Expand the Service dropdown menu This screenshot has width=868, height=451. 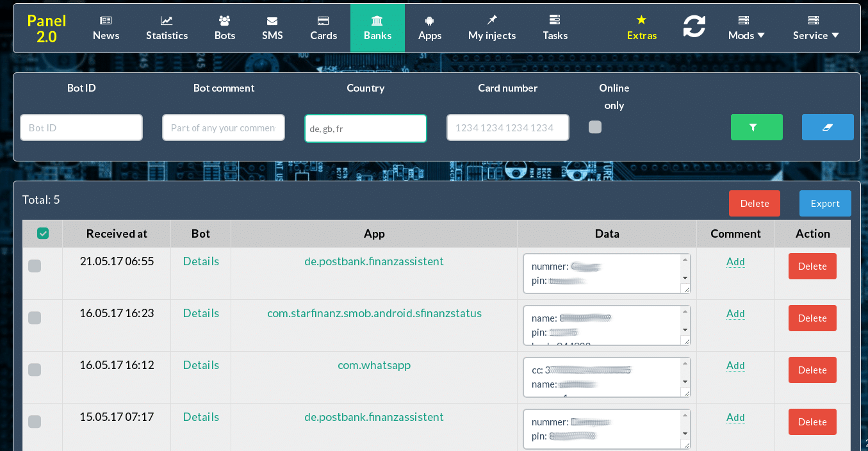tap(815, 28)
